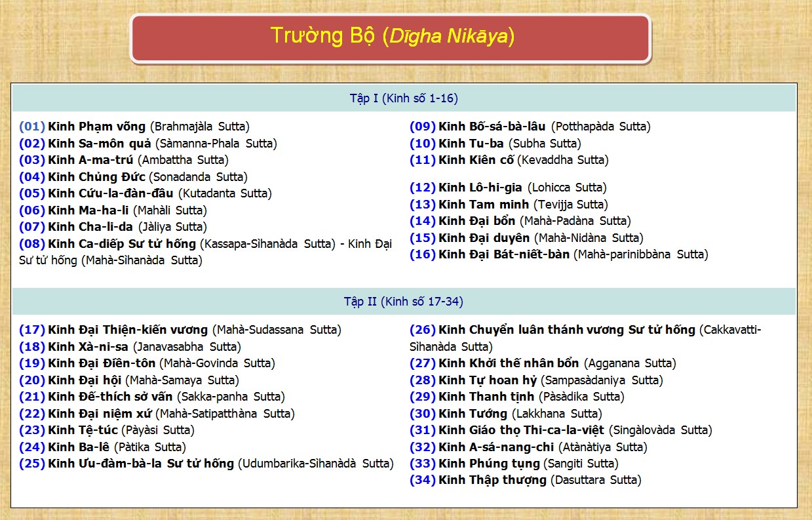Open (30) Kinh Tướng
This screenshot has width=812, height=520.
[x=458, y=413]
